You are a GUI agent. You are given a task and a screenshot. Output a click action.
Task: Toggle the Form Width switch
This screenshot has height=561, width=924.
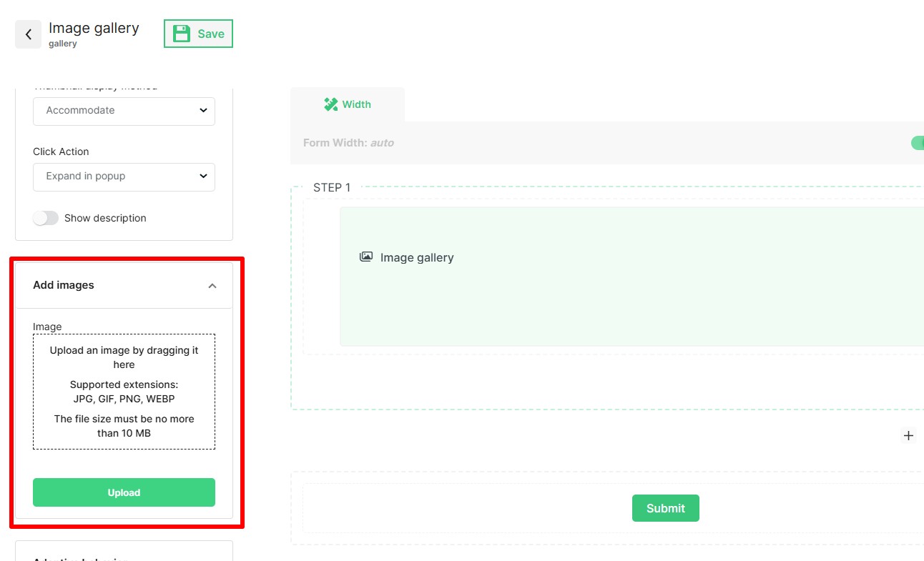coord(917,143)
